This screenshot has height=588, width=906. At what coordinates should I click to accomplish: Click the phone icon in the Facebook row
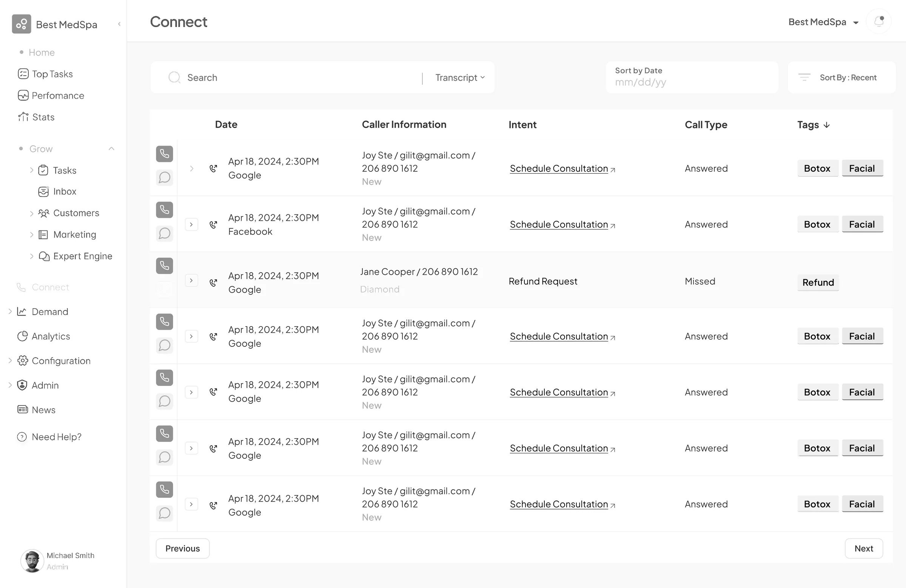coord(165,210)
